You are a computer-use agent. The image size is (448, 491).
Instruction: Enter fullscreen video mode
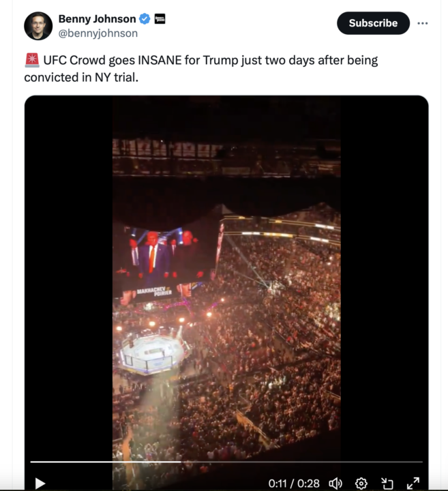coord(413,483)
